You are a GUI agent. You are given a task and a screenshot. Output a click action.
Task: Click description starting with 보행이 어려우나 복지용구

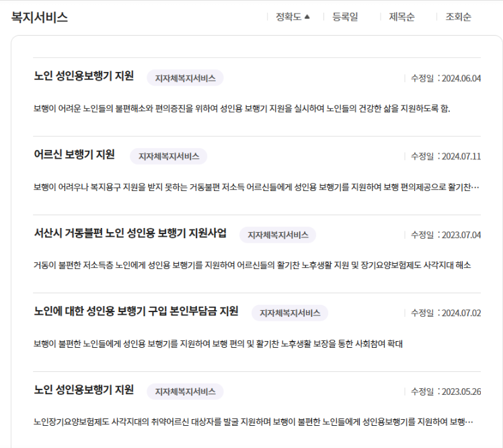[x=256, y=187]
